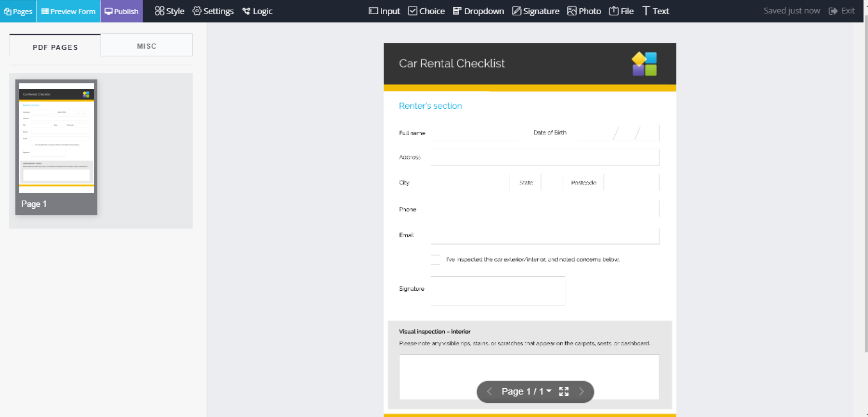
Task: Switch to the MISC tab
Action: (x=147, y=46)
